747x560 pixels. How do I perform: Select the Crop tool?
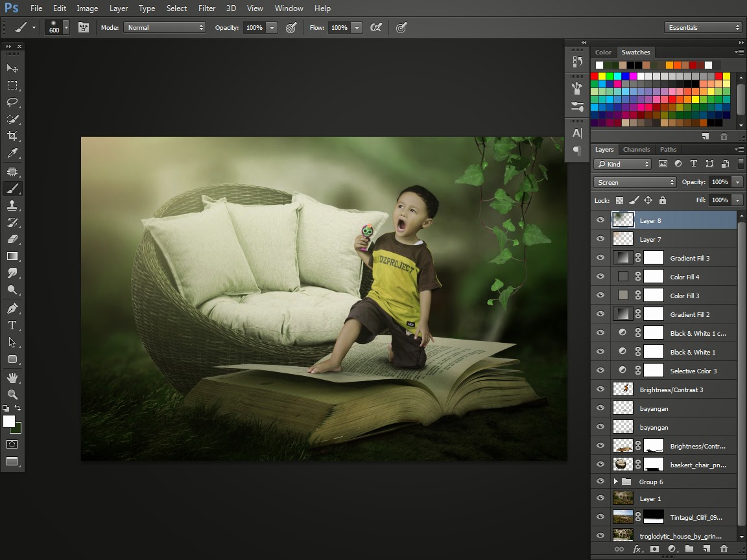12,136
